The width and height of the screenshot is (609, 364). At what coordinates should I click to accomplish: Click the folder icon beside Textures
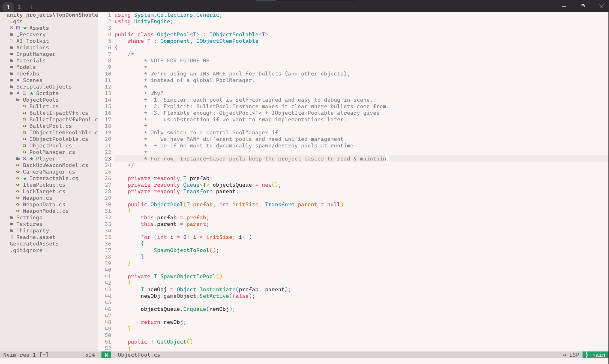[x=11, y=224]
